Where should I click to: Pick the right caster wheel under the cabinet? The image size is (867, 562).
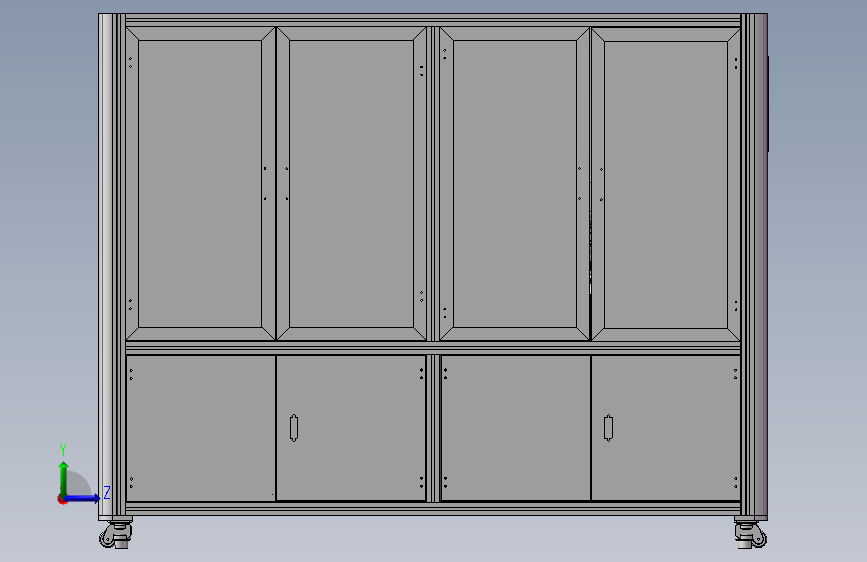pyautogui.click(x=750, y=534)
